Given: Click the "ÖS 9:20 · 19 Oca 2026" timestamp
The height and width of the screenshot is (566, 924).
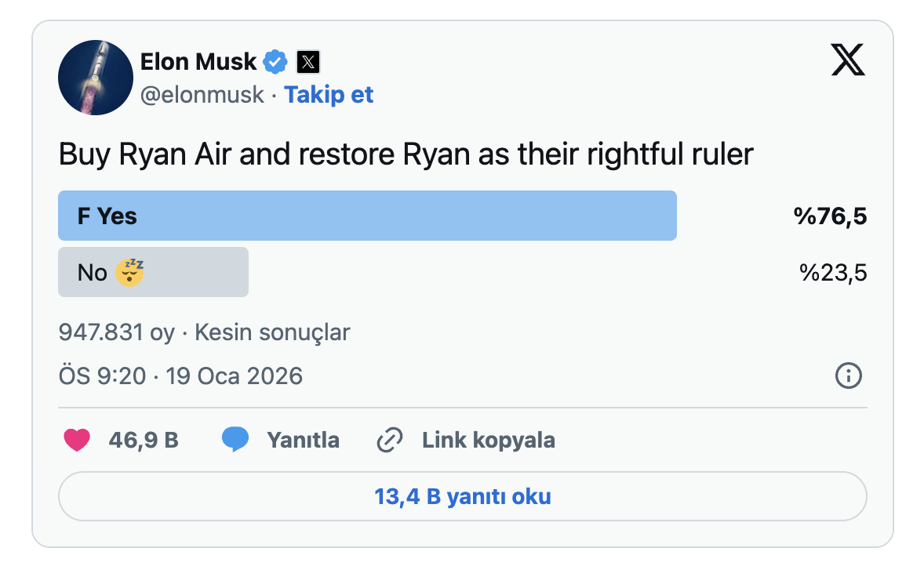Looking at the screenshot, I should 180,376.
